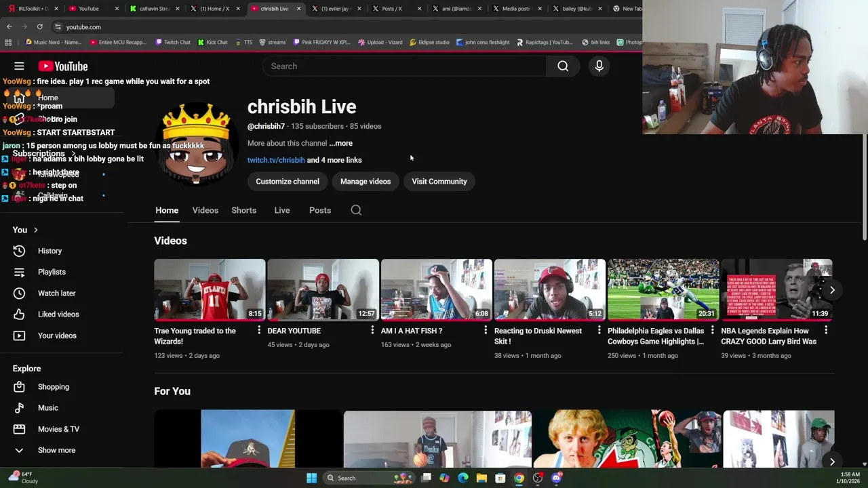
Task: Open options for DEAR YOUTUBE video
Action: click(372, 330)
